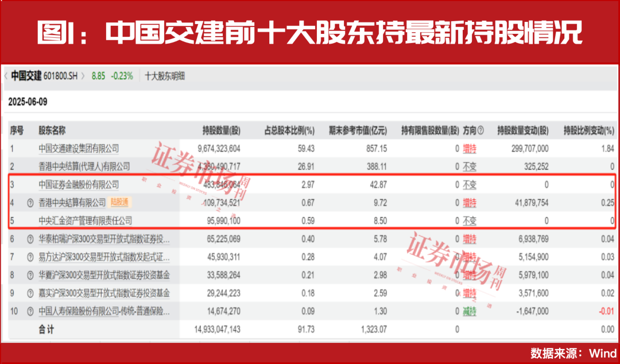620x364 pixels.
Task: Click 不变 link in row 5 中央汇金
Action: click(x=470, y=221)
